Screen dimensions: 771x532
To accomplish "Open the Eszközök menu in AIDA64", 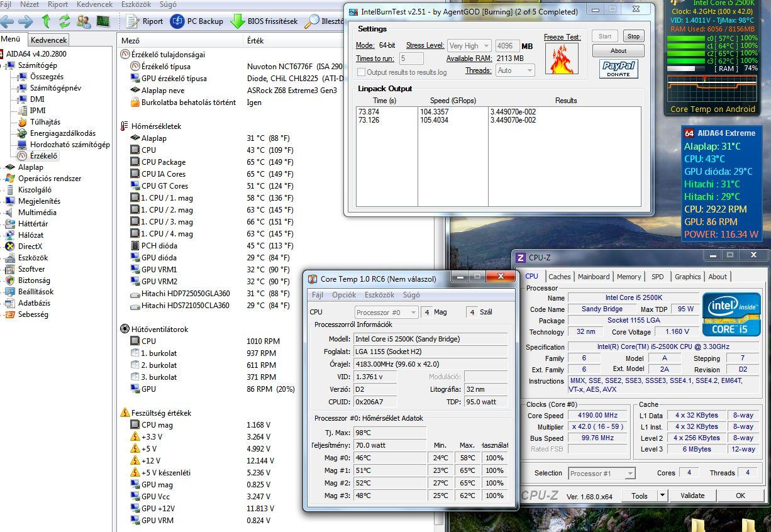I will [136, 4].
